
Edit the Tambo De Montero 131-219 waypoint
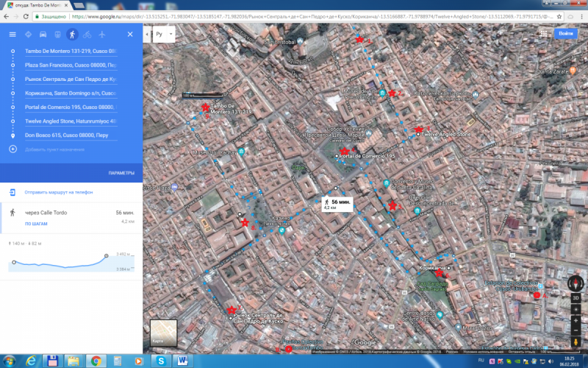coord(71,51)
